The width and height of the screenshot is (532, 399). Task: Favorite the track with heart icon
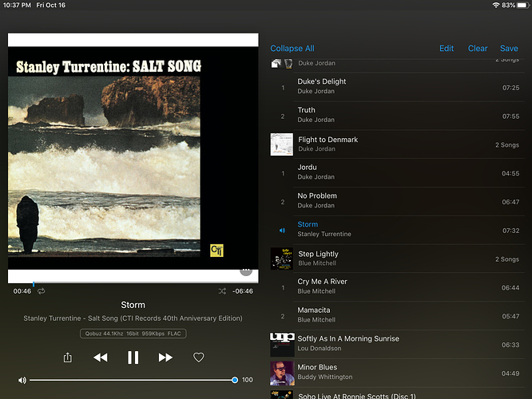(198, 358)
